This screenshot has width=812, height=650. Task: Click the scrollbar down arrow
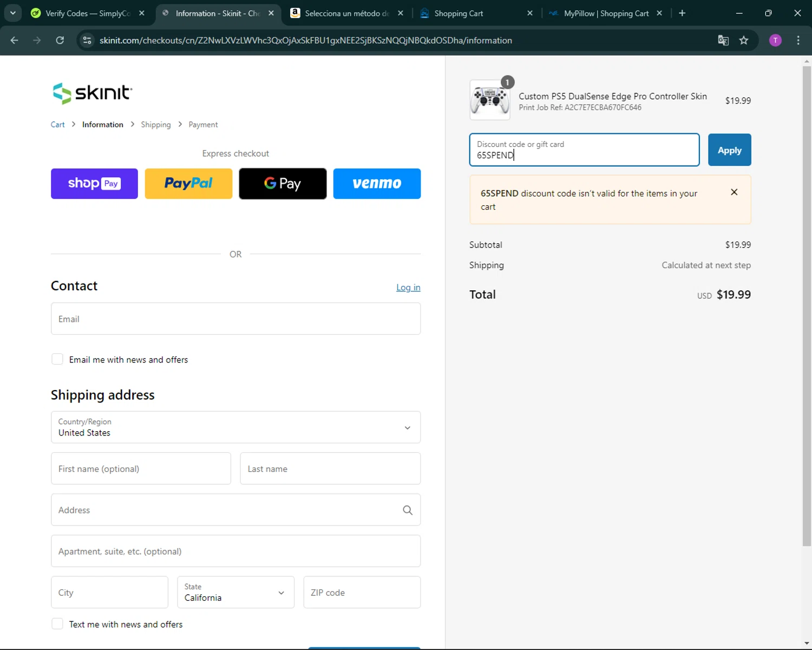[807, 644]
